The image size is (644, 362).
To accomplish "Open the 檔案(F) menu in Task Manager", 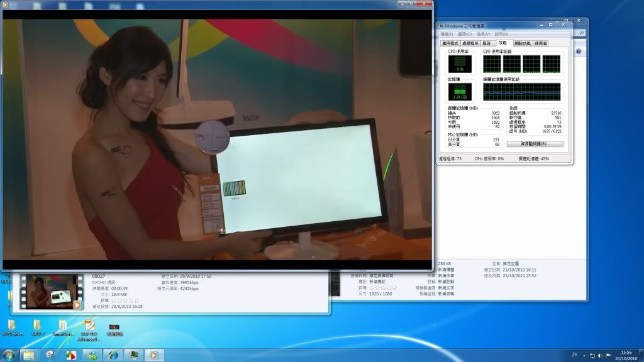I will tap(447, 34).
